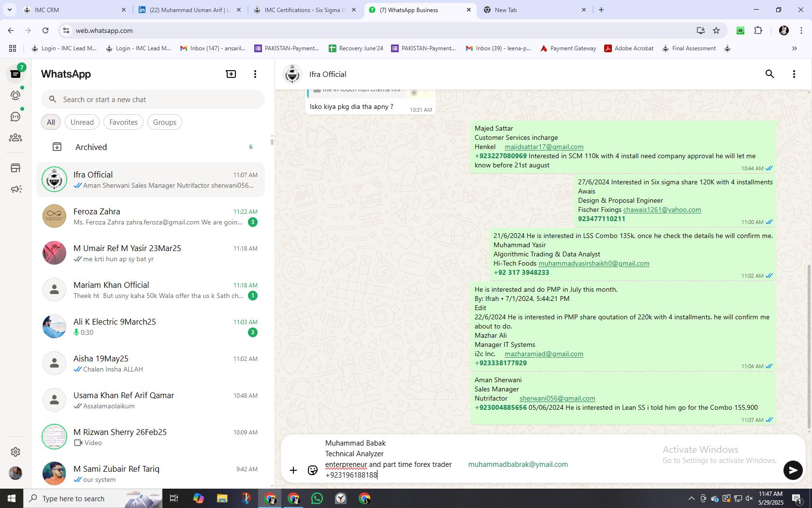812x508 pixels.
Task: Open conversation menu three dots
Action: coord(794,74)
